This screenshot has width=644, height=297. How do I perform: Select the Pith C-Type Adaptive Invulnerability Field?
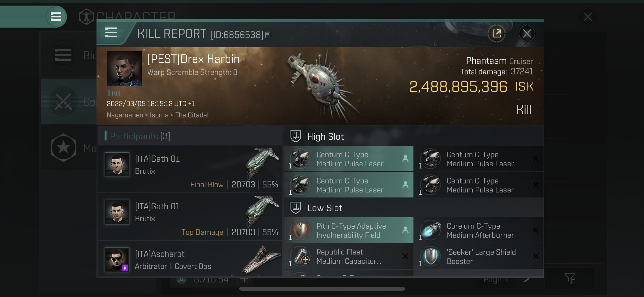348,230
